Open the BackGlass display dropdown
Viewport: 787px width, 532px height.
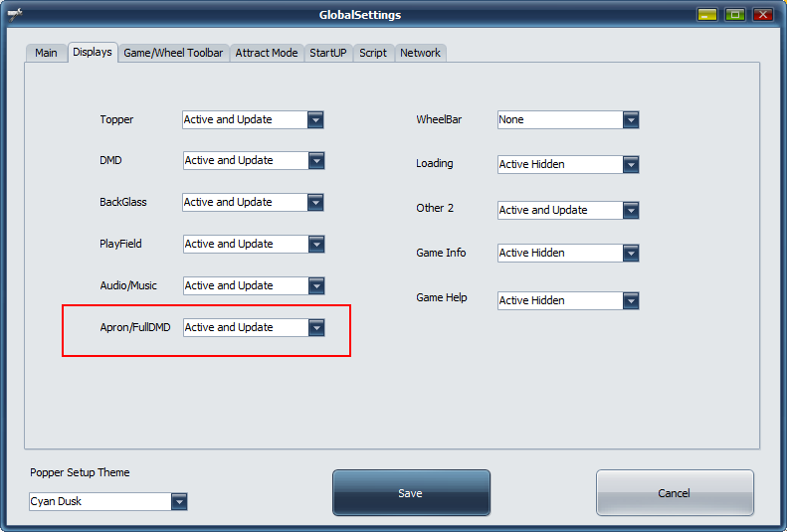(314, 202)
